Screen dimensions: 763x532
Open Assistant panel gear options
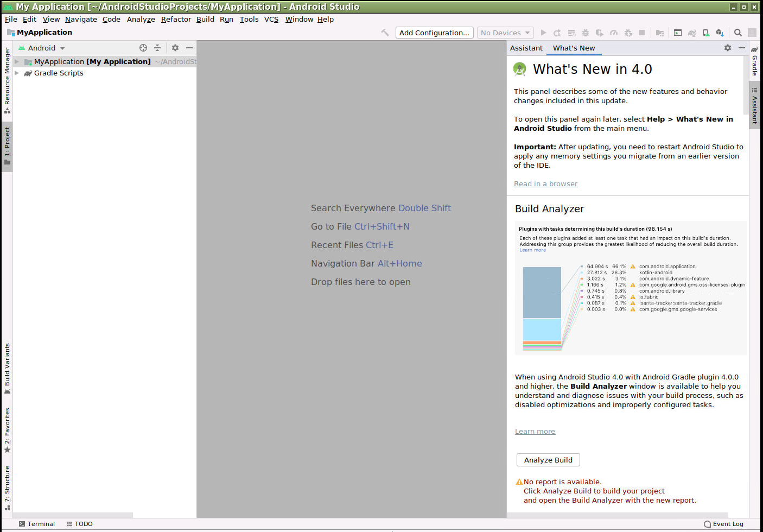pyautogui.click(x=728, y=48)
